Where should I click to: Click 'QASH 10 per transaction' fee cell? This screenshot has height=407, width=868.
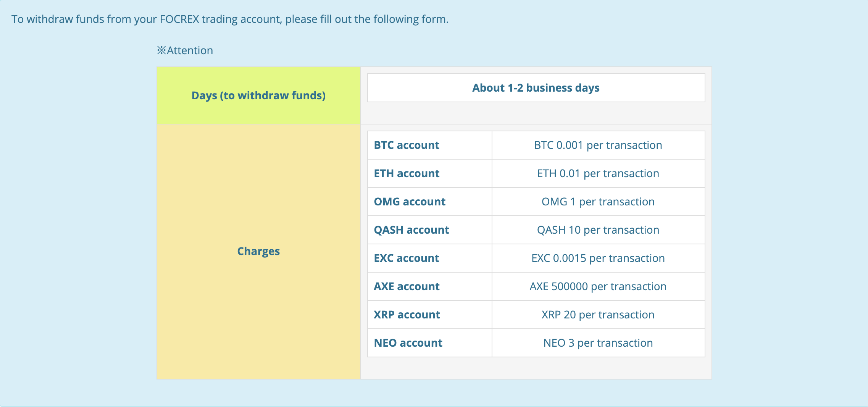[x=598, y=230]
